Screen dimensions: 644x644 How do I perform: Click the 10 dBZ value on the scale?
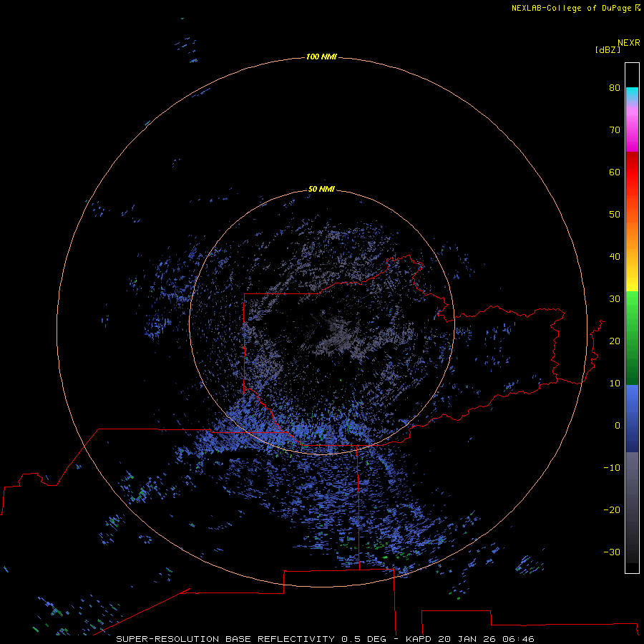(615, 384)
